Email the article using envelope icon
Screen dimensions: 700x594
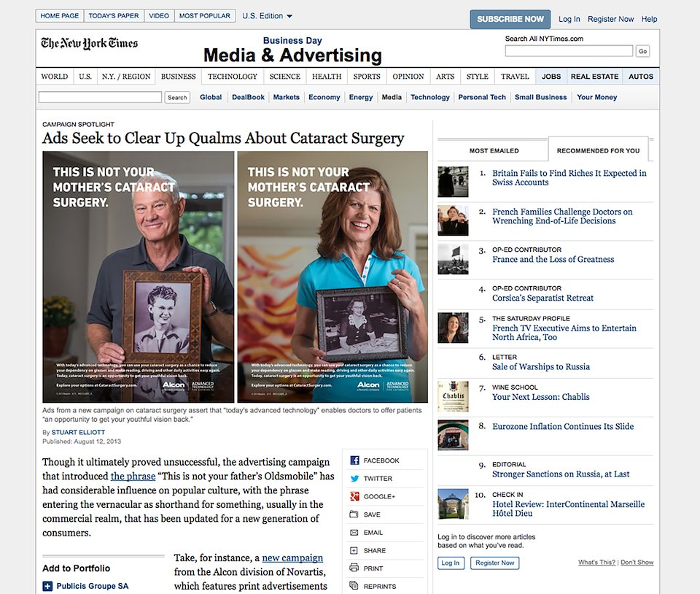(x=354, y=533)
